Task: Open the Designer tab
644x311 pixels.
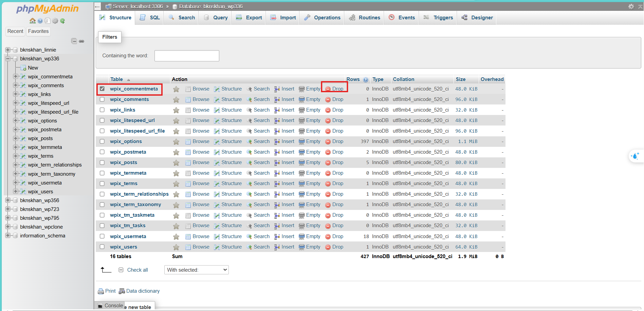Action: coord(477,18)
